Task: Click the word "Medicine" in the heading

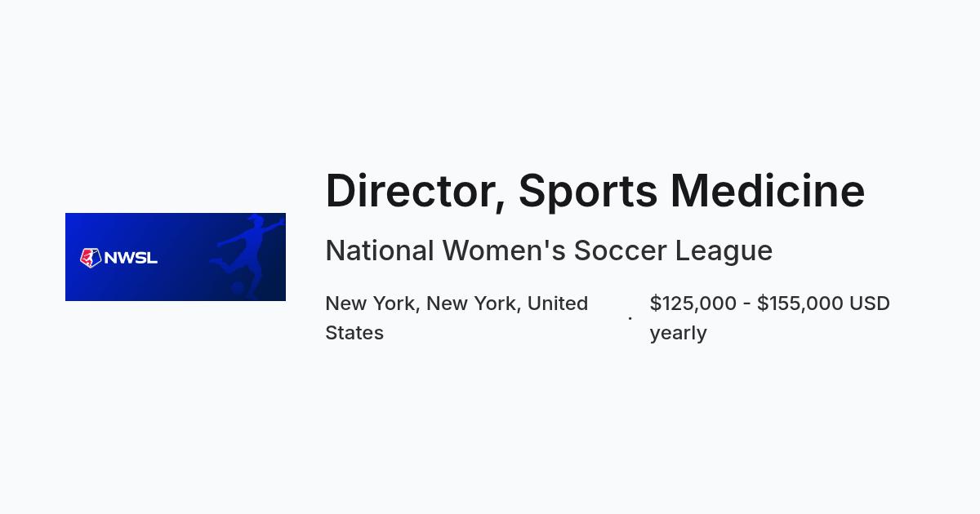Action: [x=768, y=191]
